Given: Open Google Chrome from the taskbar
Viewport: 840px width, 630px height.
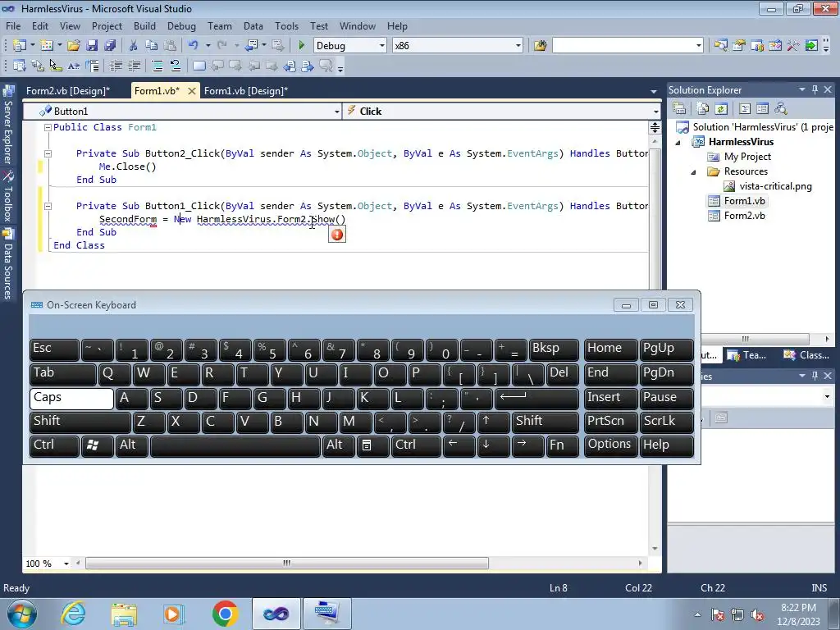Looking at the screenshot, I should 225,614.
